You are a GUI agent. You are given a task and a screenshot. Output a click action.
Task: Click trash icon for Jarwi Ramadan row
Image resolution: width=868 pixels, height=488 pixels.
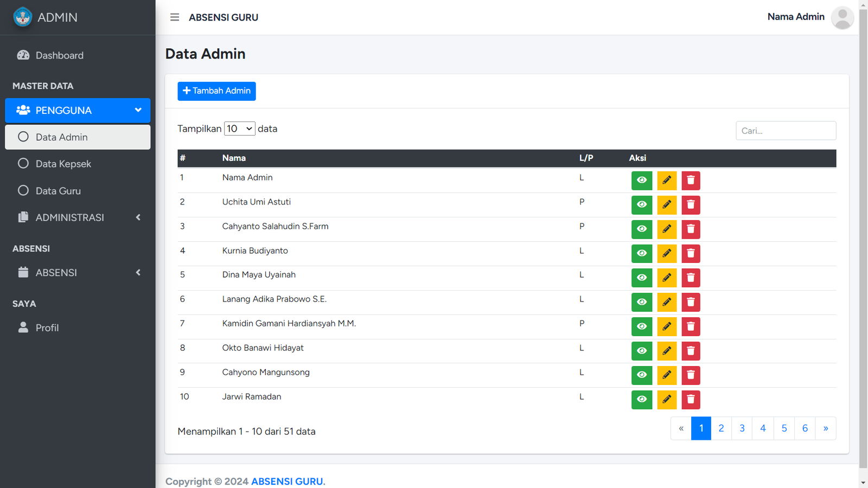point(691,400)
